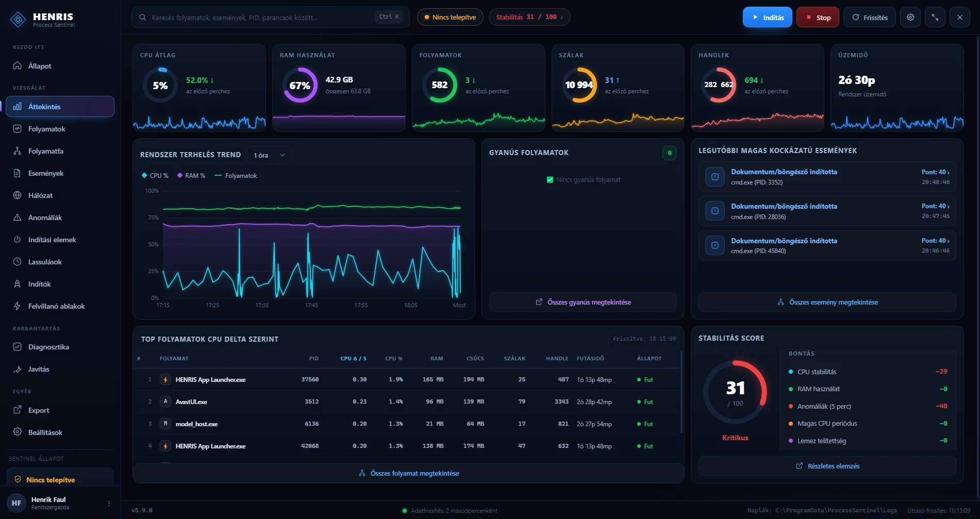Click the icon of cmd.exe PID 28036 event
The image size is (980, 519).
(x=715, y=211)
